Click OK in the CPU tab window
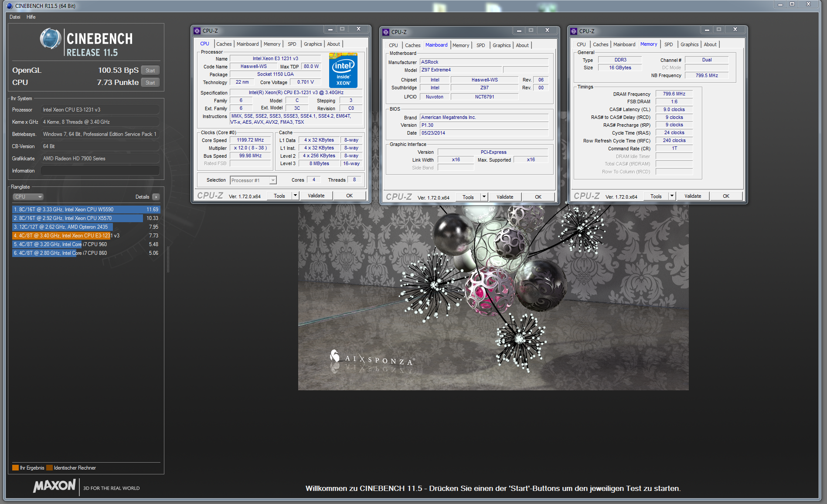The image size is (827, 504). tap(350, 196)
